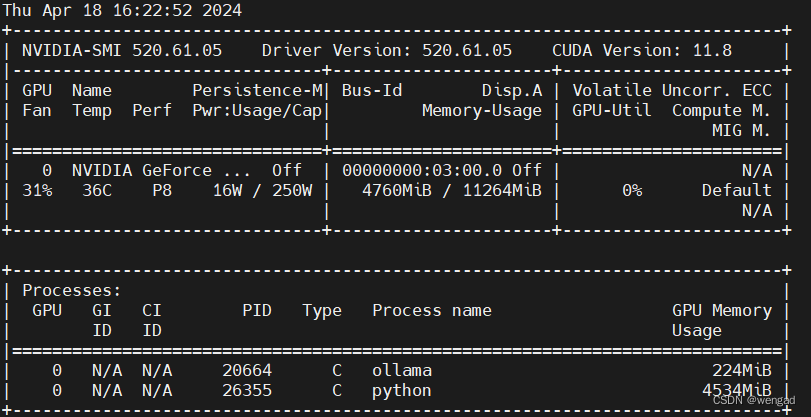The height and width of the screenshot is (417, 811).
Task: Click the 'Fan' header label
Action: coord(37,111)
